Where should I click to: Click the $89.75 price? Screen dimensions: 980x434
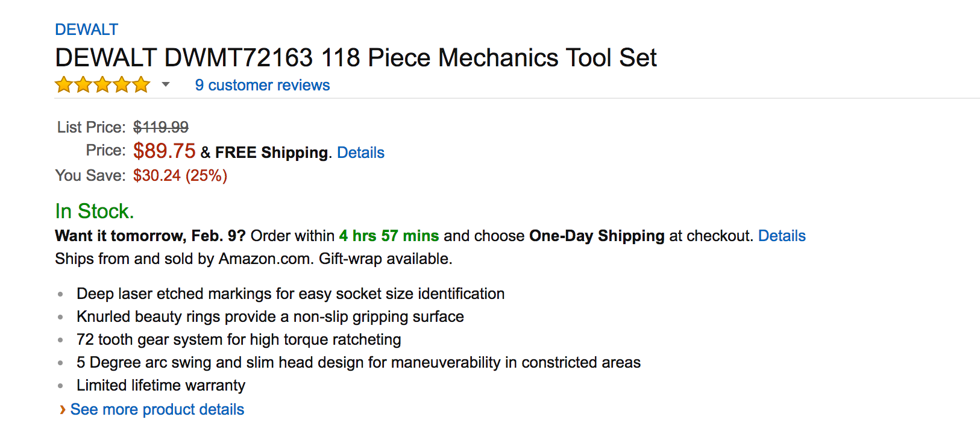(x=164, y=151)
